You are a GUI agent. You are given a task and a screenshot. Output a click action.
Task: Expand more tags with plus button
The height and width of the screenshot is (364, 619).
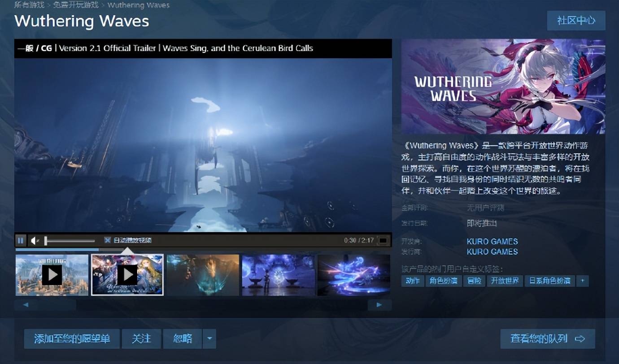[583, 281]
